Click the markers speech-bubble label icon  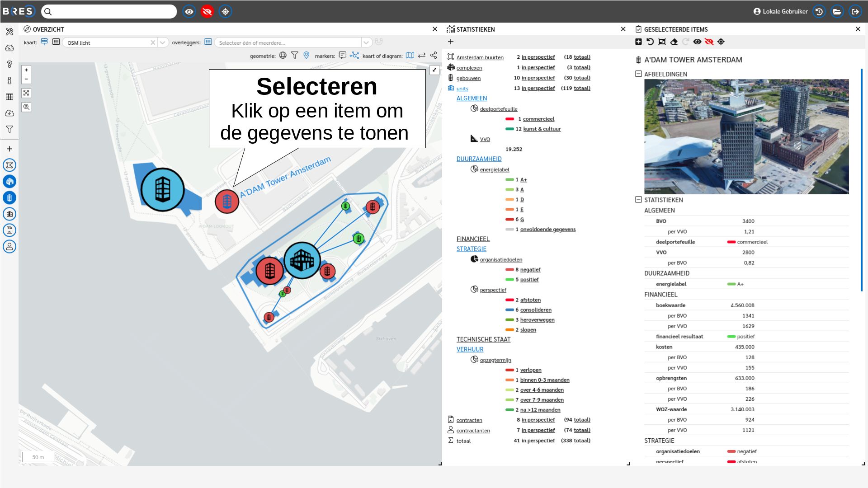tap(343, 55)
